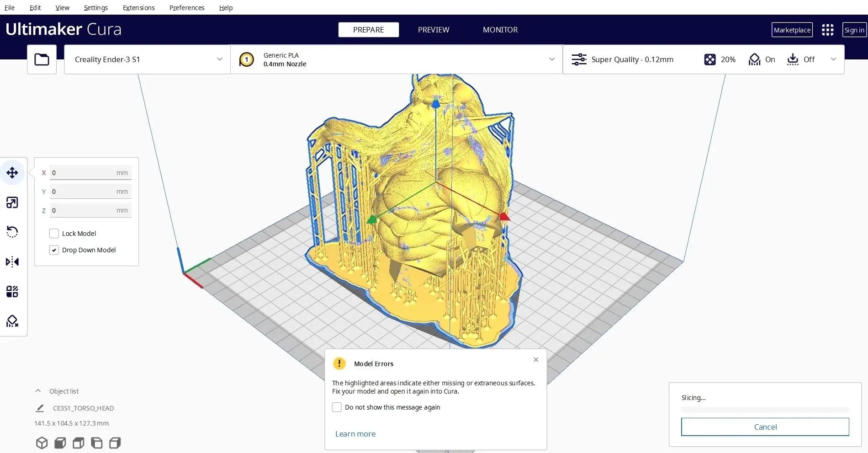Click the blue Z-axis arrow handle
Screen dimensions: 868x453
coord(436,103)
